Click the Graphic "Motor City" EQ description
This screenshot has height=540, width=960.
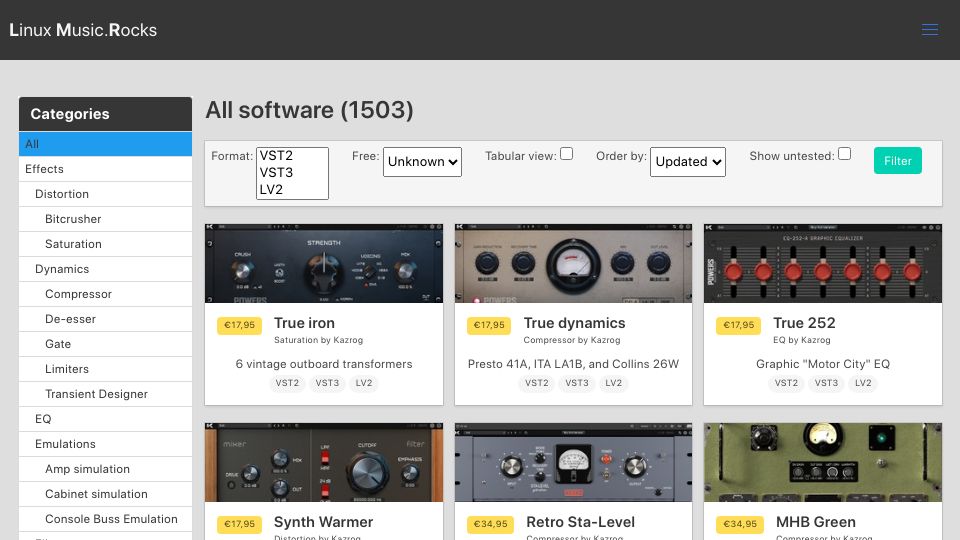(x=823, y=364)
